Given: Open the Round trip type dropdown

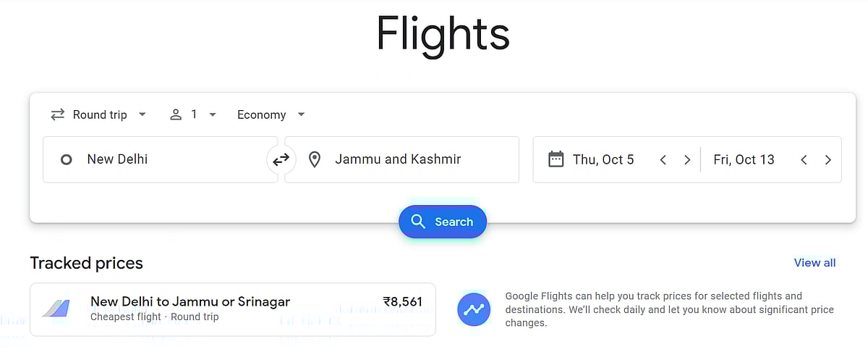Looking at the screenshot, I should point(99,114).
